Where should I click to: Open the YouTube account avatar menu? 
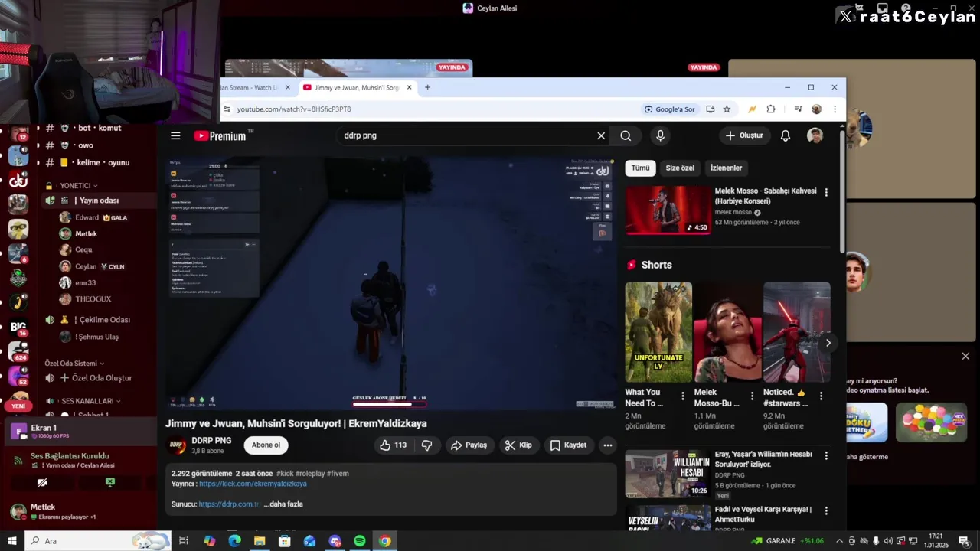coord(815,135)
